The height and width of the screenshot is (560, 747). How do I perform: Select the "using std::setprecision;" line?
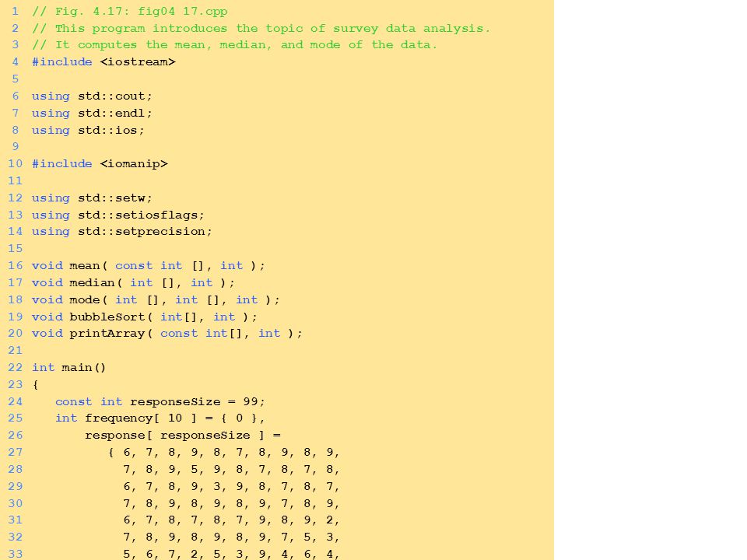[122, 232]
